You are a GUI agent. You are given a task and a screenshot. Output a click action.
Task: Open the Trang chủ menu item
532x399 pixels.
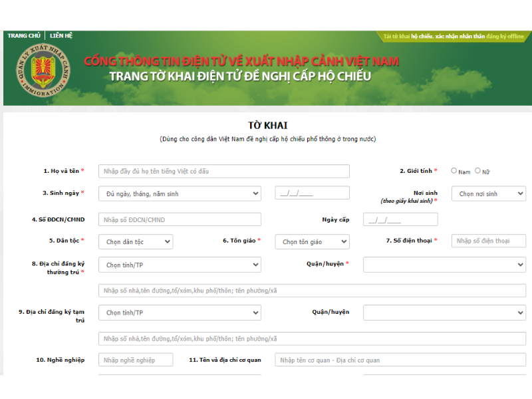24,36
